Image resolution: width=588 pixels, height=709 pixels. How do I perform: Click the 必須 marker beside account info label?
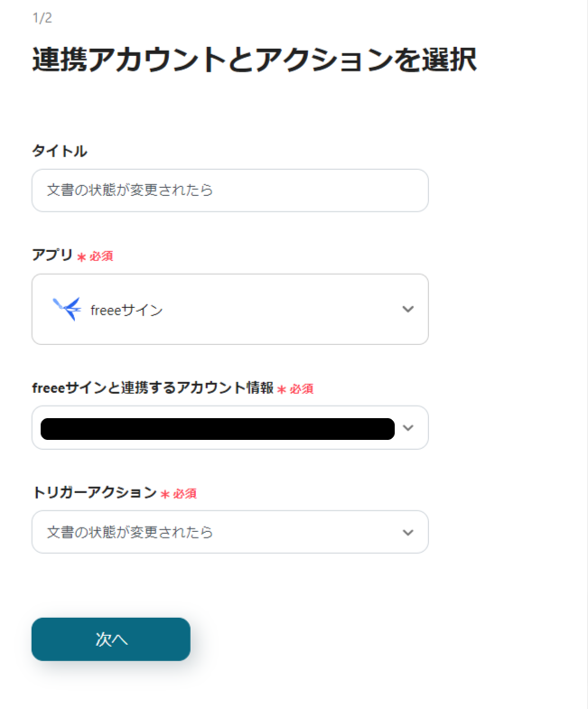(x=302, y=388)
